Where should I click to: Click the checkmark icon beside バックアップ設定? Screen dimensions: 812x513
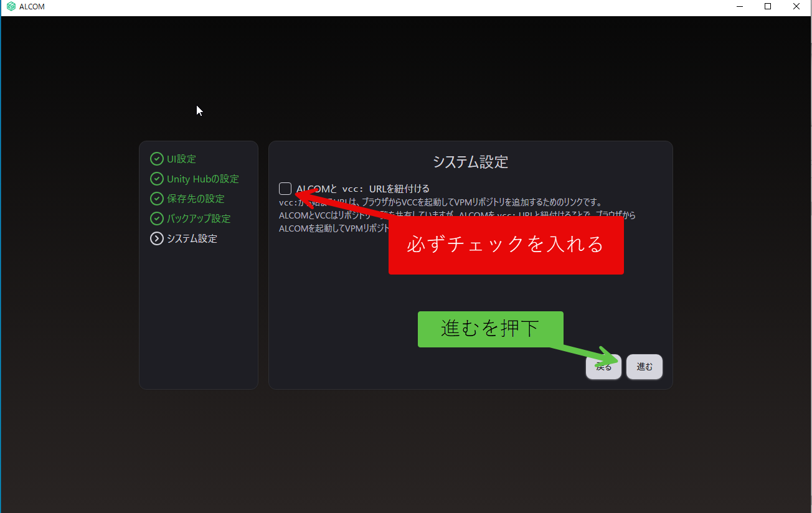tap(157, 219)
